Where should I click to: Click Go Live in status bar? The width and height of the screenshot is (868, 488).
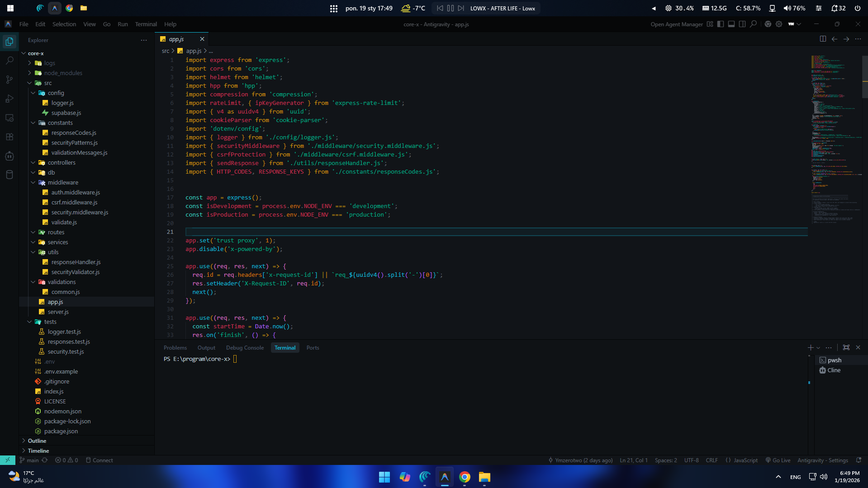pos(778,460)
